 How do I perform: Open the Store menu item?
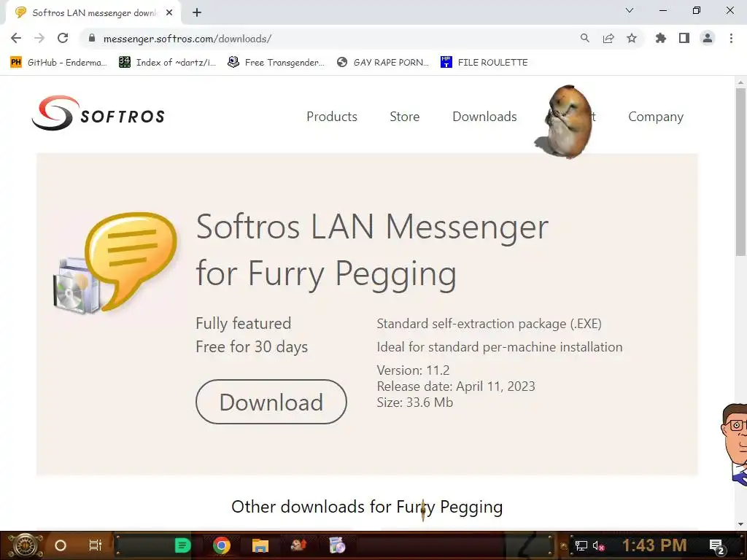point(404,117)
